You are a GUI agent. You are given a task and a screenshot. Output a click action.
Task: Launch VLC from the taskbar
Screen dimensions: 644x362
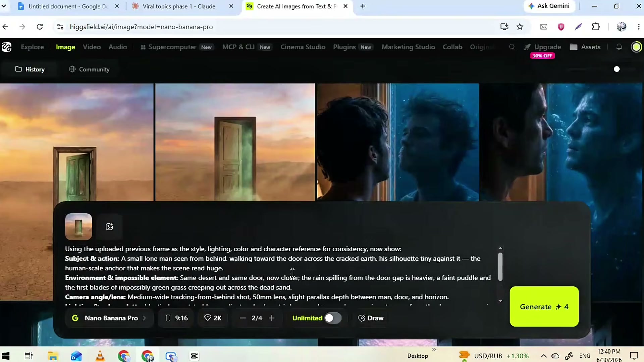click(x=100, y=356)
